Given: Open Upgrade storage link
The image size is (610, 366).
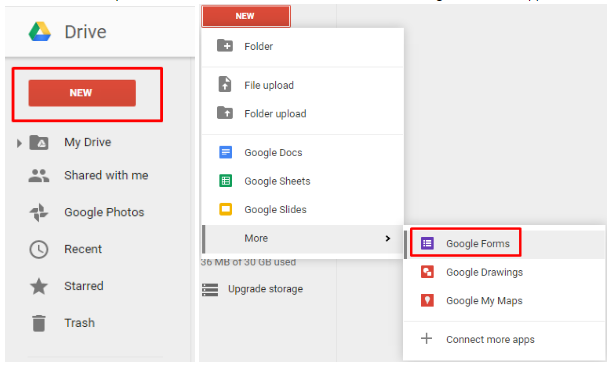Looking at the screenshot, I should pos(265,289).
